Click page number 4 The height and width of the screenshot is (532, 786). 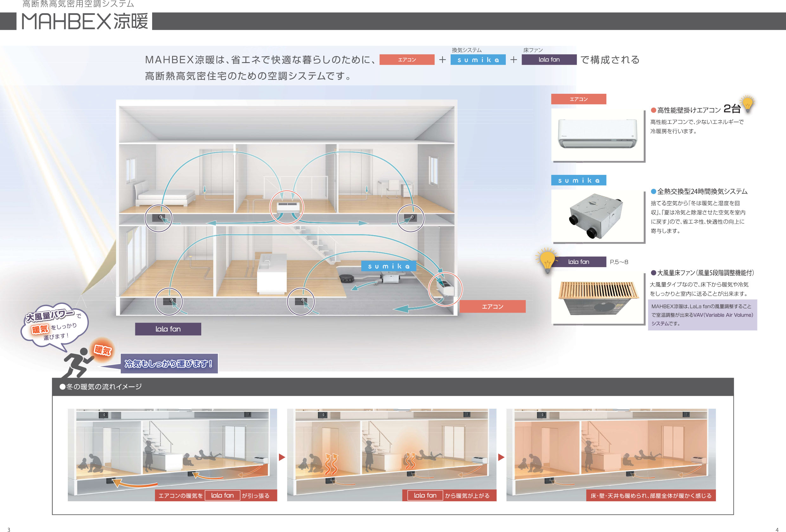pyautogui.click(x=777, y=530)
